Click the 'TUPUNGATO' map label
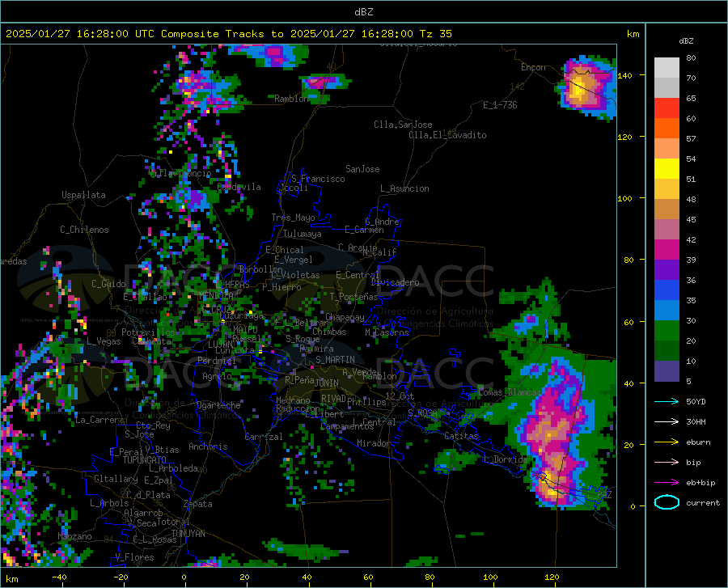Image resolution: width=728 pixels, height=588 pixels. coord(145,460)
